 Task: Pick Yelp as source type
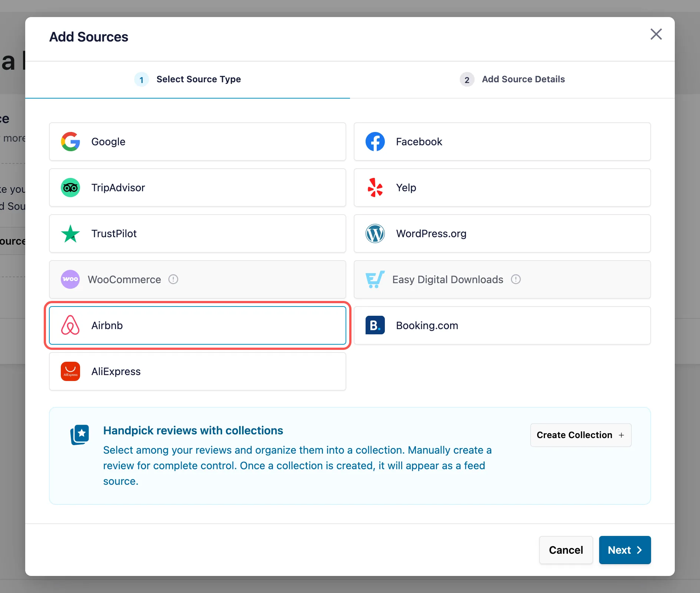point(502,188)
